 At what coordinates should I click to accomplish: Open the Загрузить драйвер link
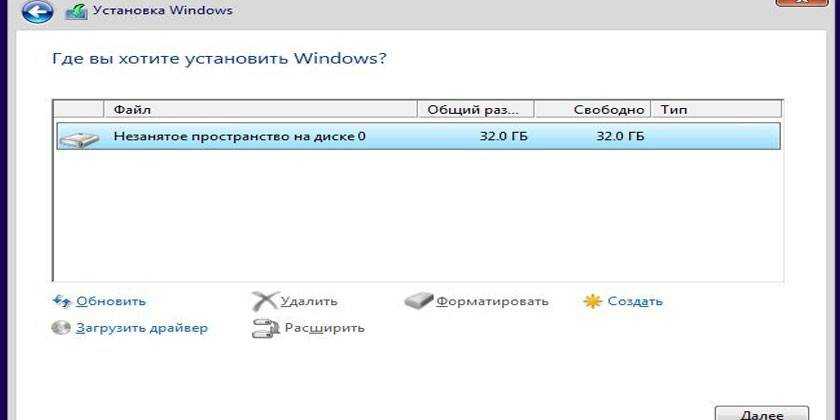(x=141, y=328)
